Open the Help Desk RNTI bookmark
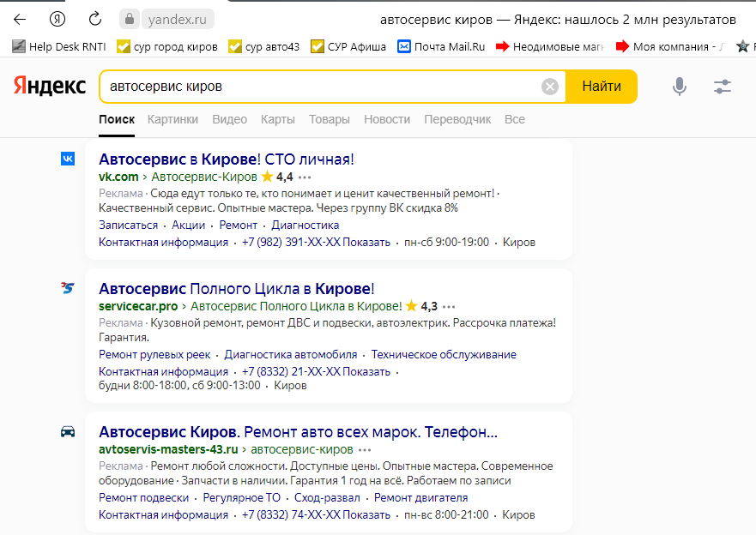756x535 pixels. 59,46
